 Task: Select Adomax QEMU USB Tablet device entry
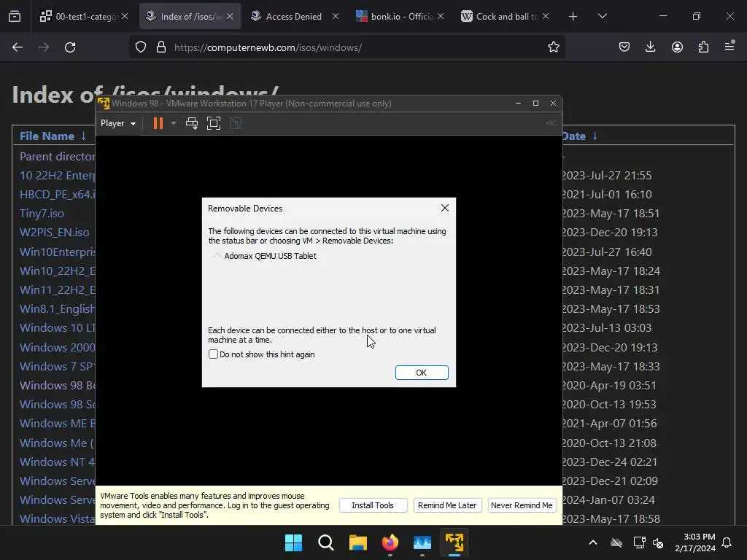tap(270, 256)
